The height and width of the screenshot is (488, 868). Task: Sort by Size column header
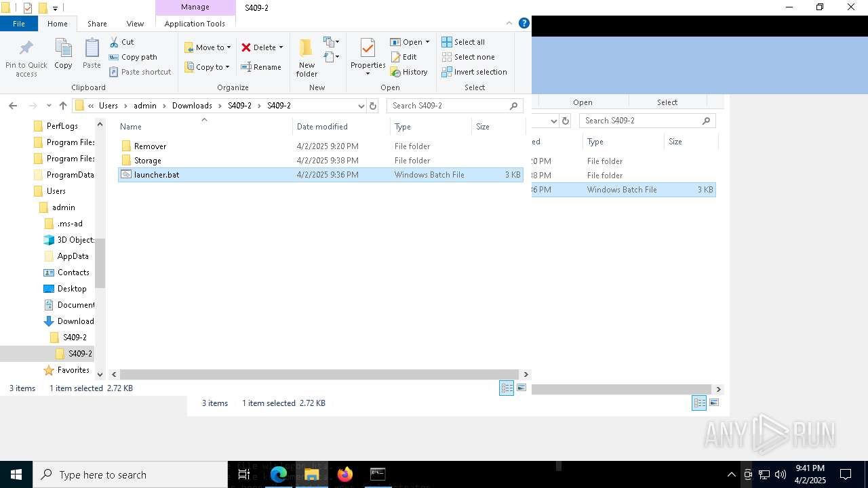(x=483, y=127)
